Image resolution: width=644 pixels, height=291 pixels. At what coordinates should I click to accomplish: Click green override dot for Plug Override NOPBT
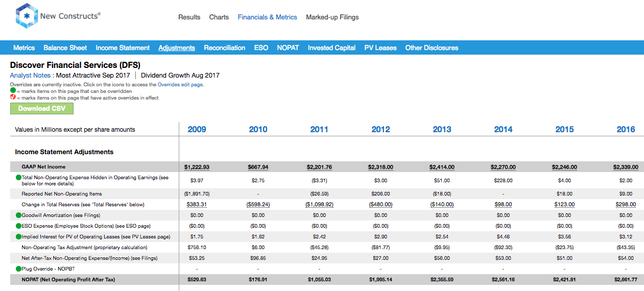click(18, 269)
